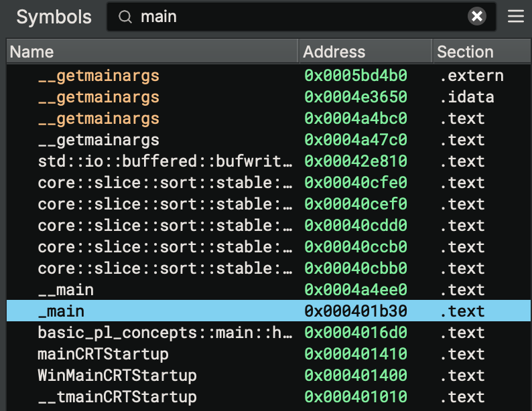Select __getmainargs in the .idata section
The width and height of the screenshot is (532, 411).
pos(98,97)
